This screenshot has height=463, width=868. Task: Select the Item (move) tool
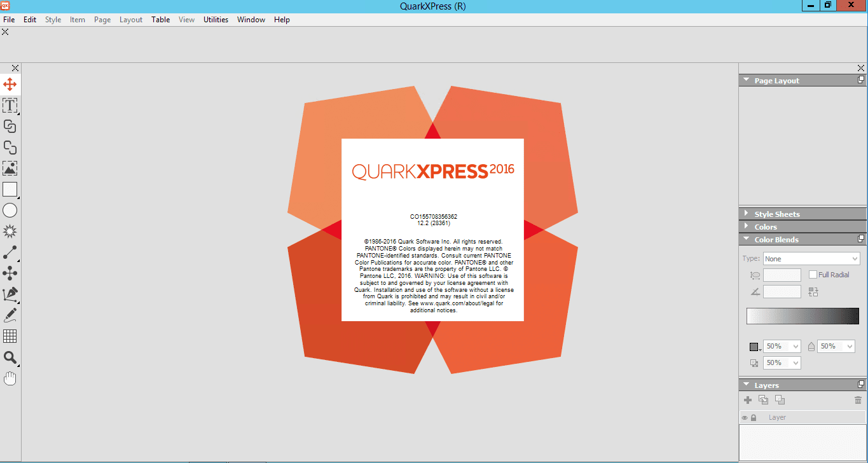(x=10, y=84)
